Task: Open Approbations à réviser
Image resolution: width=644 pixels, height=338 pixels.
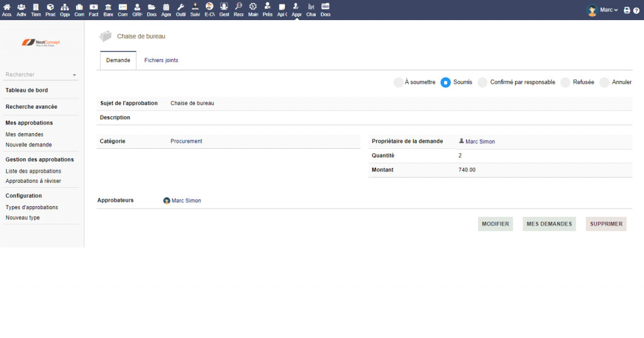Action: pos(33,181)
